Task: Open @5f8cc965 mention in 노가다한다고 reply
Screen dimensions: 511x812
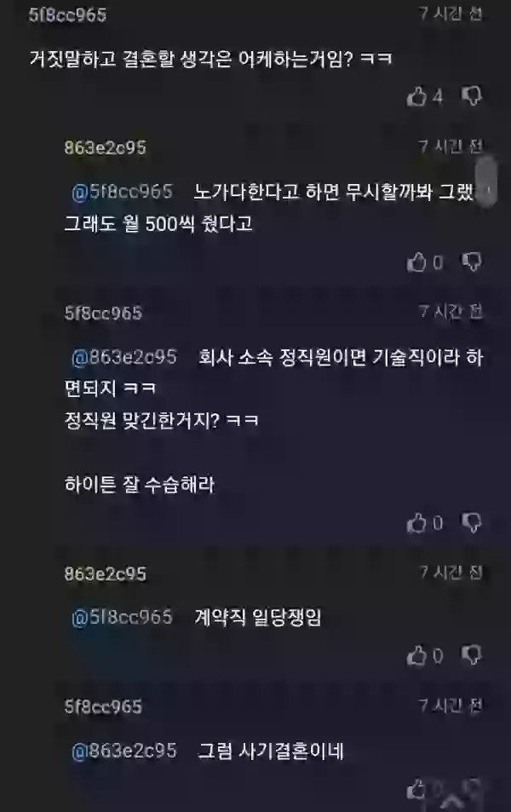Action: (x=122, y=192)
